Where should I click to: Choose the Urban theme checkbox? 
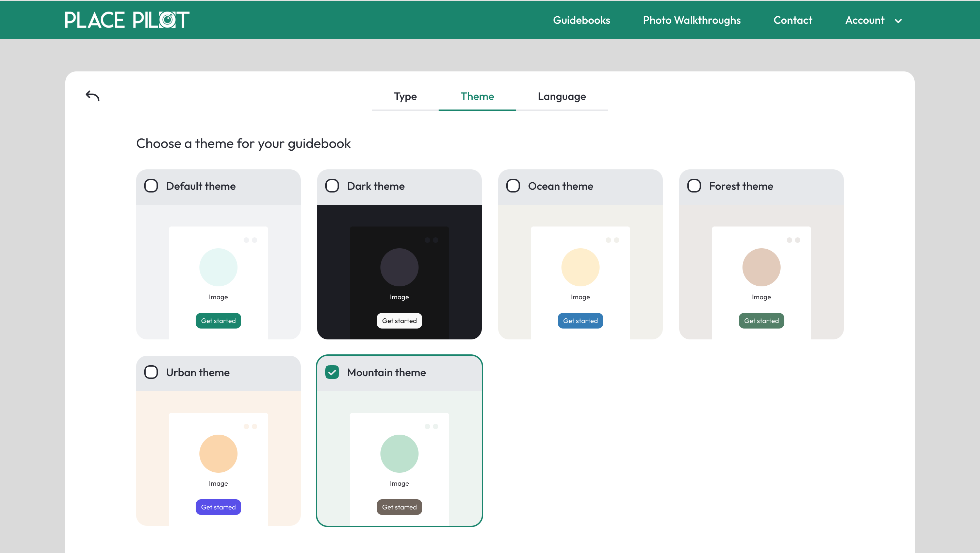[151, 372]
